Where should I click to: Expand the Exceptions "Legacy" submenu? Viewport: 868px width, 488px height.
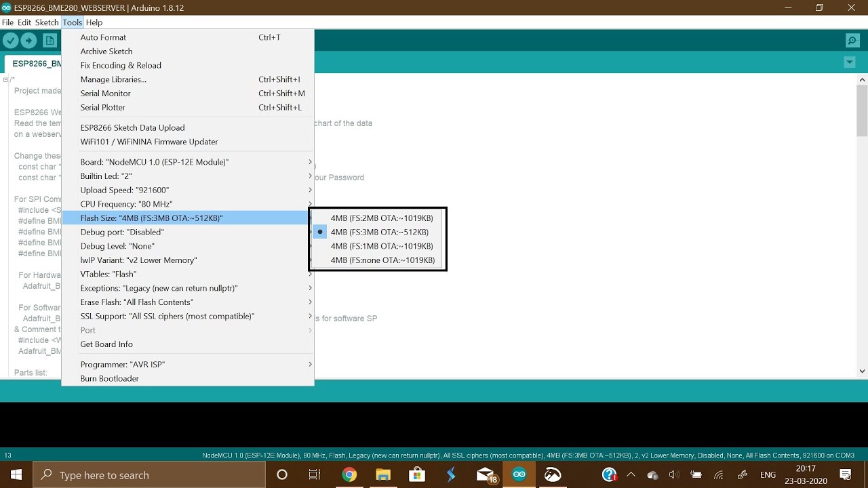click(x=188, y=288)
